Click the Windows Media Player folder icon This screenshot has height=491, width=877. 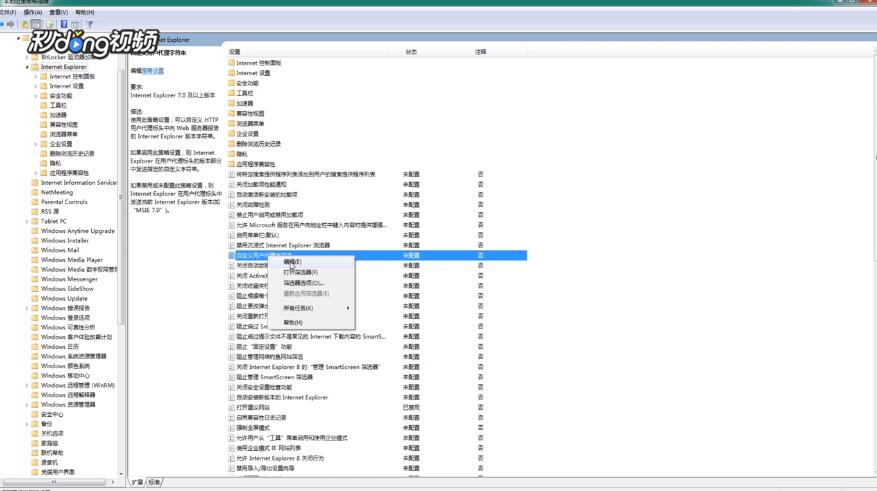pos(35,259)
